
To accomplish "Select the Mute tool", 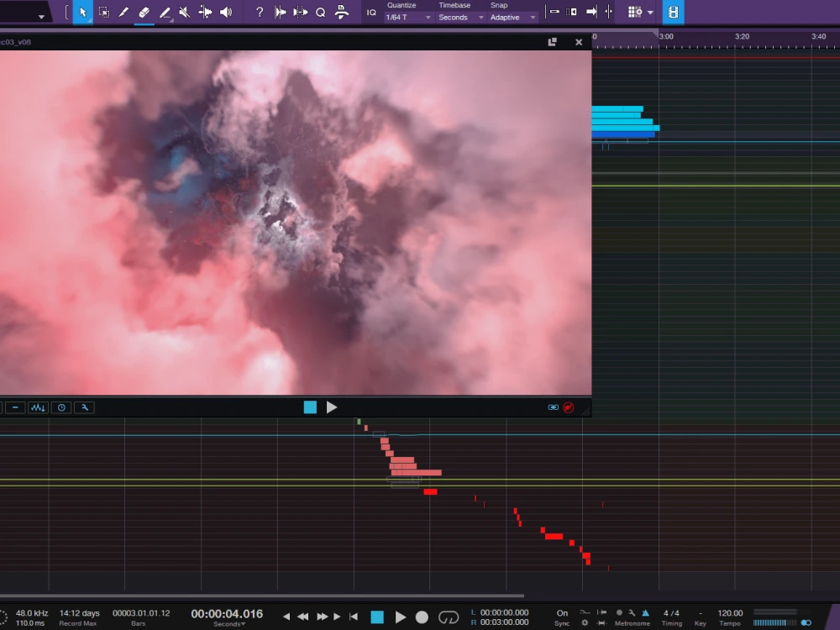I will (x=184, y=12).
